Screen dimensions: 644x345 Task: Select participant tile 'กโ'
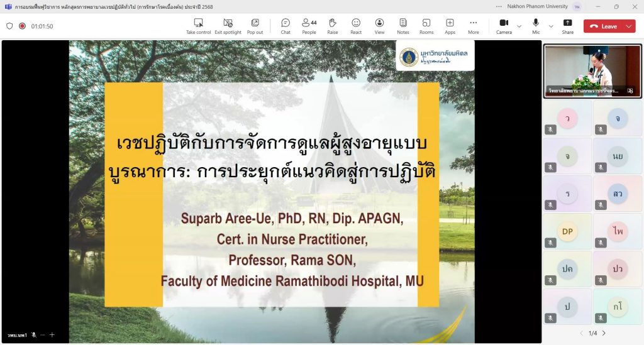point(618,307)
